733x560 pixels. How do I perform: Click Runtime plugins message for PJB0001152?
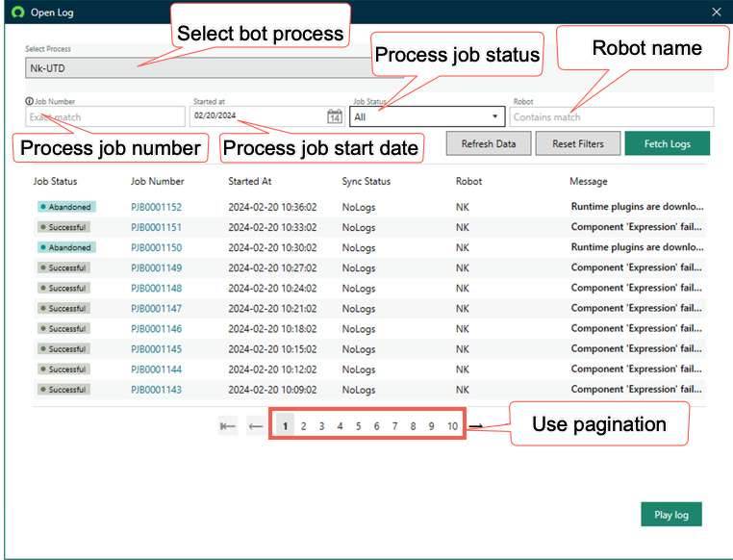tap(637, 207)
